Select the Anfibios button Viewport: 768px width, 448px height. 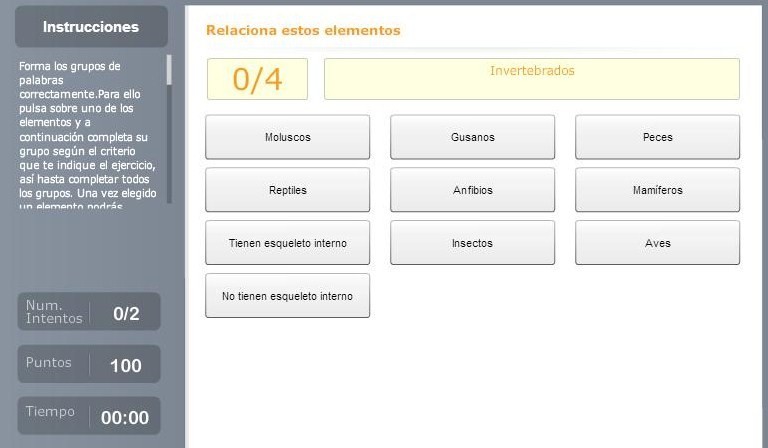[x=472, y=190]
